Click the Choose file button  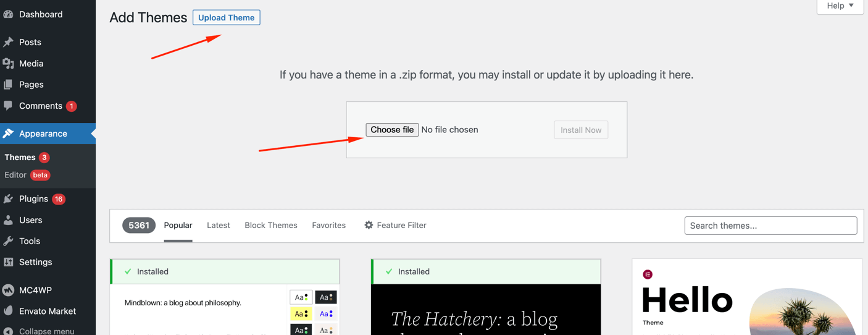pyautogui.click(x=392, y=130)
